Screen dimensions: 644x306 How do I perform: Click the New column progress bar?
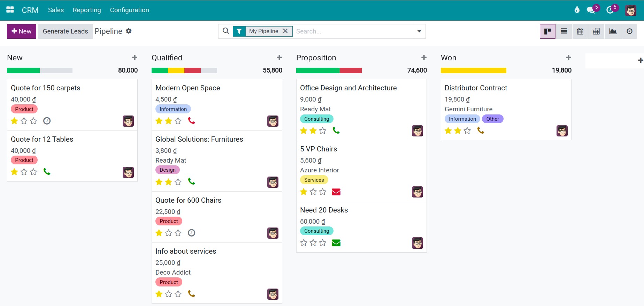pyautogui.click(x=40, y=70)
